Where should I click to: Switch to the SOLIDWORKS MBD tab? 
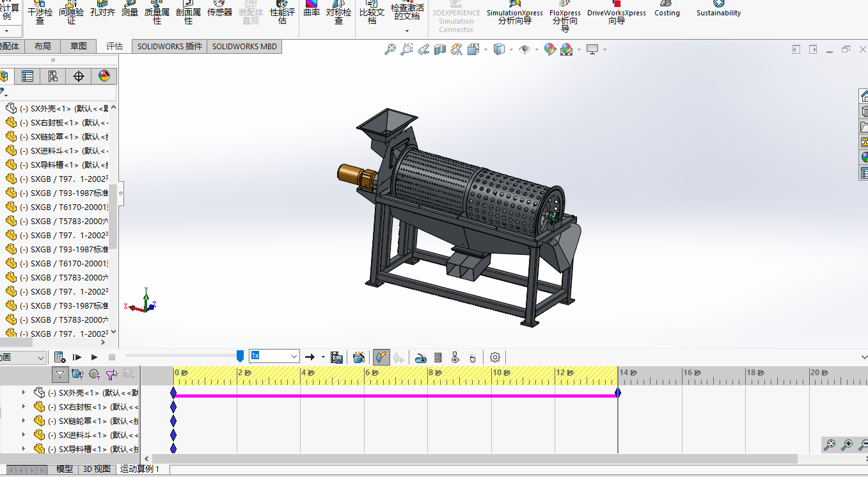click(x=244, y=46)
